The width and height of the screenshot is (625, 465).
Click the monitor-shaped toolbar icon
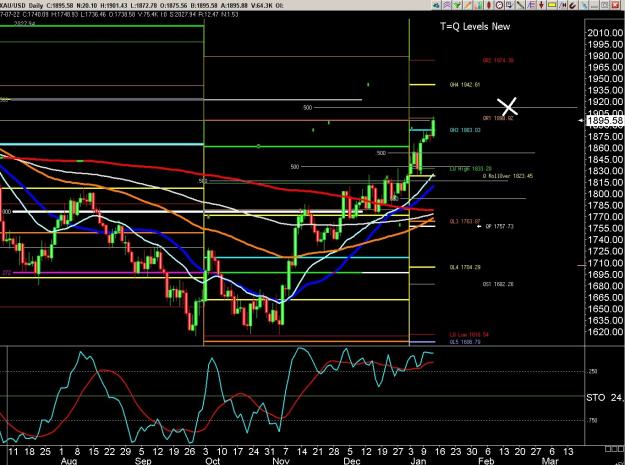[510, 5]
